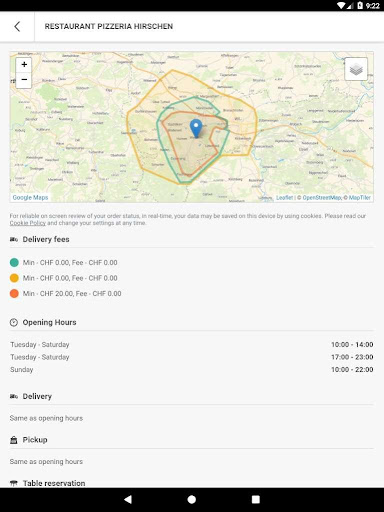Select the orange delivery zone swatch
Viewport: 384px width, 512px height.
click(x=14, y=294)
